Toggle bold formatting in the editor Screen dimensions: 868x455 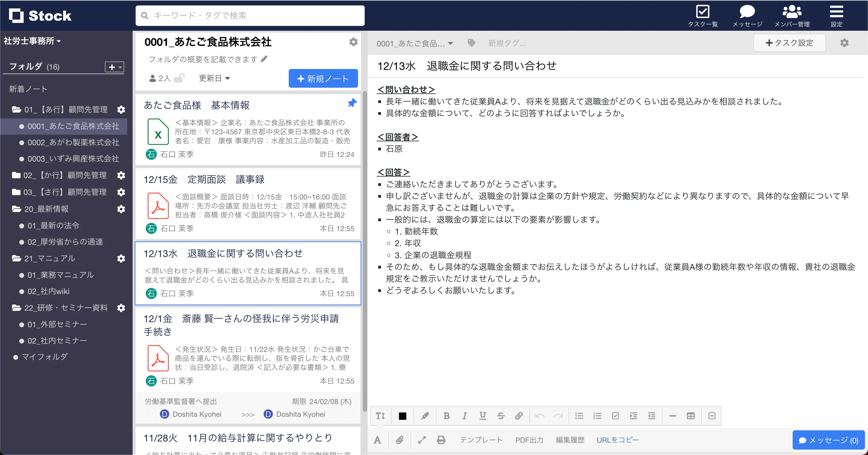(x=446, y=416)
